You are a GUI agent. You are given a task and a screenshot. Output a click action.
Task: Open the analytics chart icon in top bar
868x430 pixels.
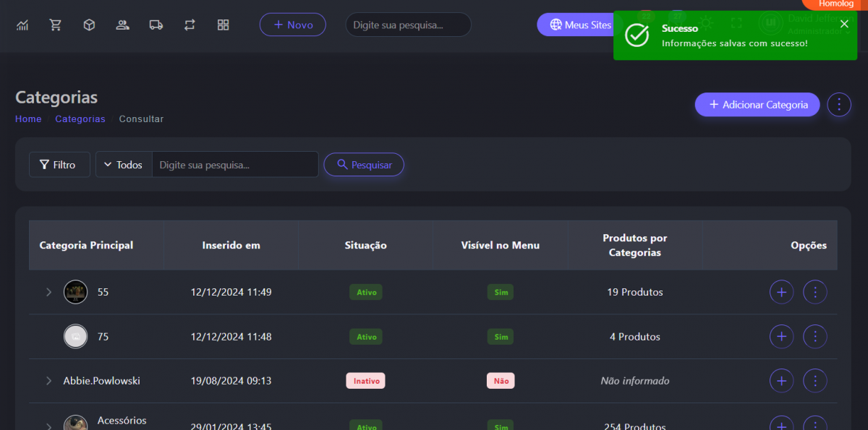[22, 25]
